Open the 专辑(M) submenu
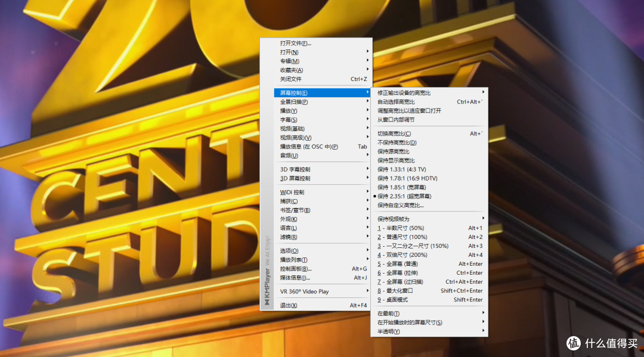Viewport: 644px width, 357px height. point(323,61)
